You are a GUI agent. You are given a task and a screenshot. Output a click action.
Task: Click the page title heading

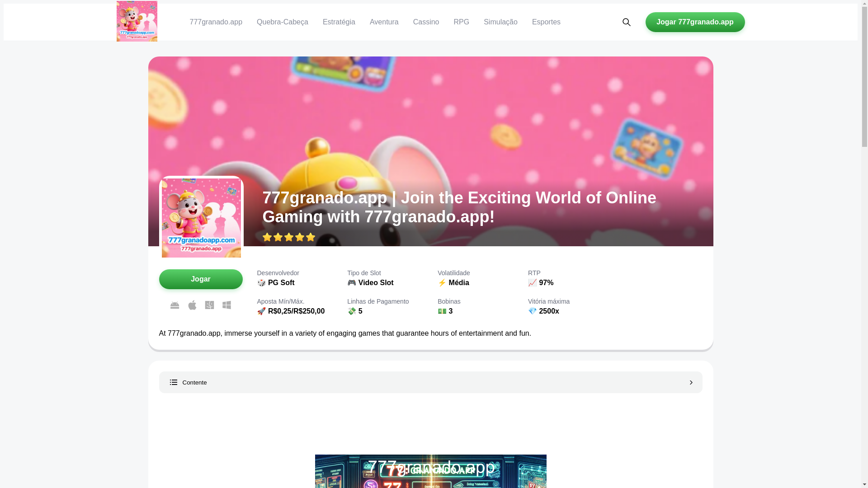click(x=459, y=207)
